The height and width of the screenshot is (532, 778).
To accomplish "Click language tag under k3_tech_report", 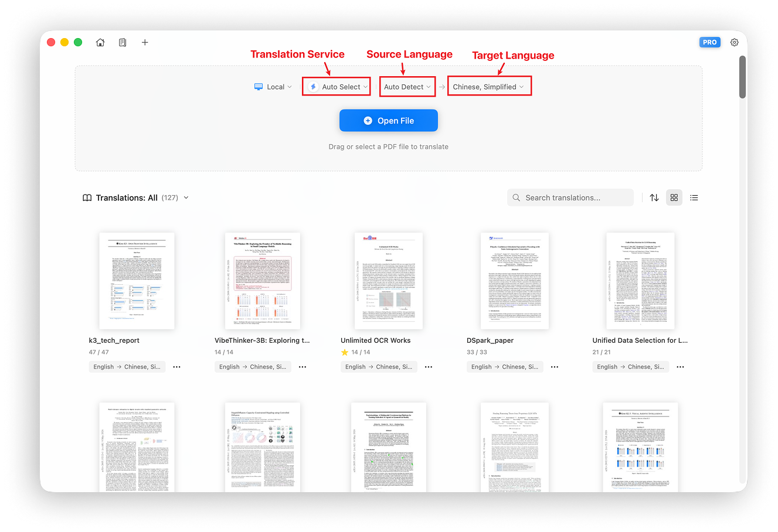I will click(127, 367).
